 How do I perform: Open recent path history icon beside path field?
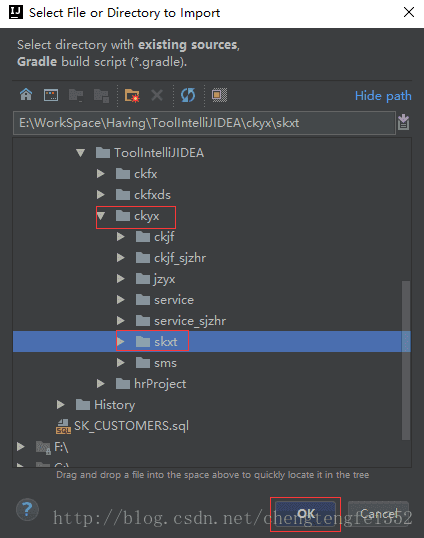[x=403, y=122]
